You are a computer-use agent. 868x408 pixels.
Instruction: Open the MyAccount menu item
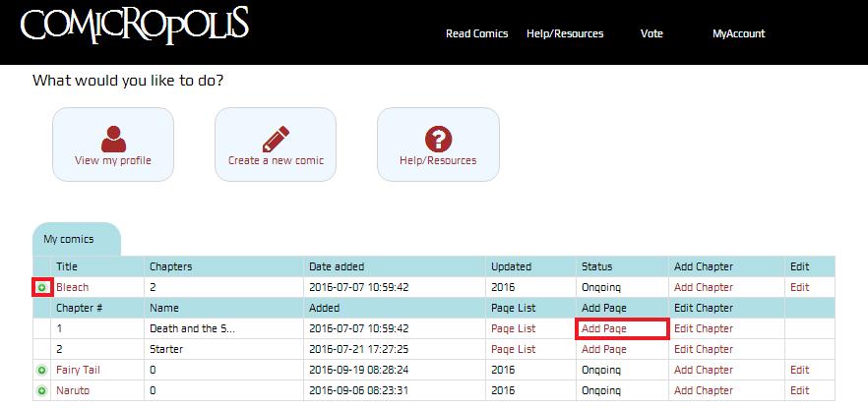738,33
